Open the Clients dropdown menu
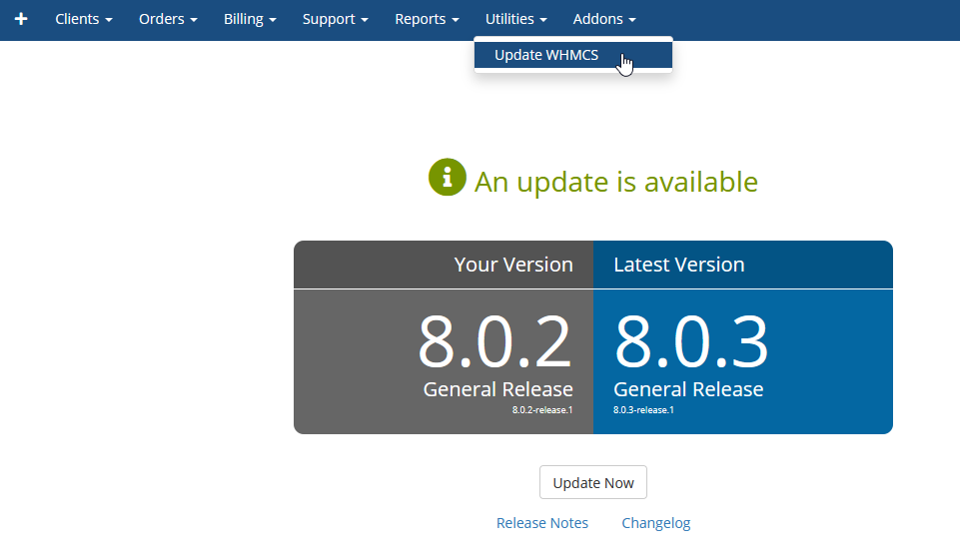 84,19
